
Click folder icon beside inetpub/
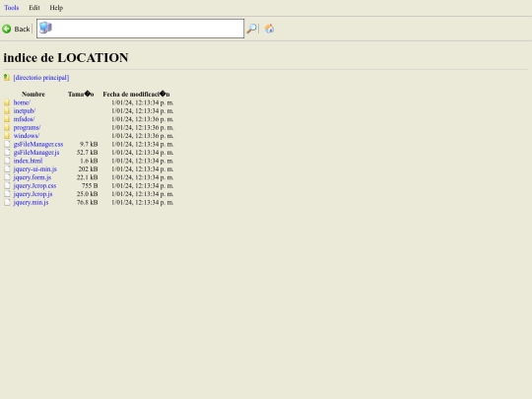pos(7,110)
